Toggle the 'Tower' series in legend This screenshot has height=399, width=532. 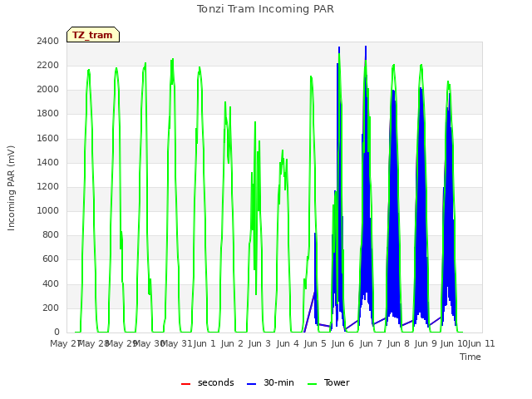click(328, 382)
